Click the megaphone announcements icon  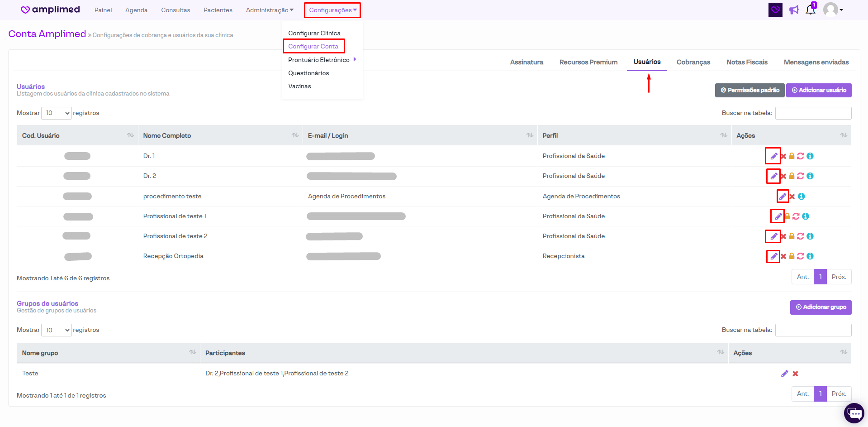[794, 10]
